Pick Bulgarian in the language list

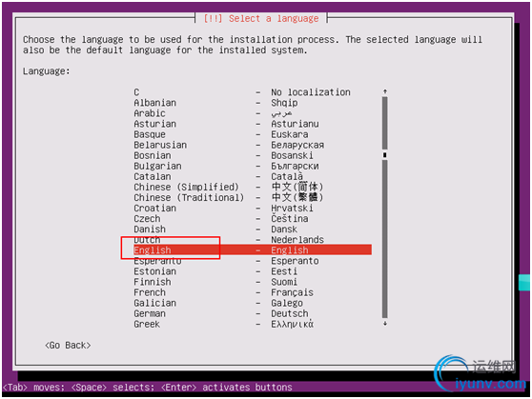[x=253, y=166]
